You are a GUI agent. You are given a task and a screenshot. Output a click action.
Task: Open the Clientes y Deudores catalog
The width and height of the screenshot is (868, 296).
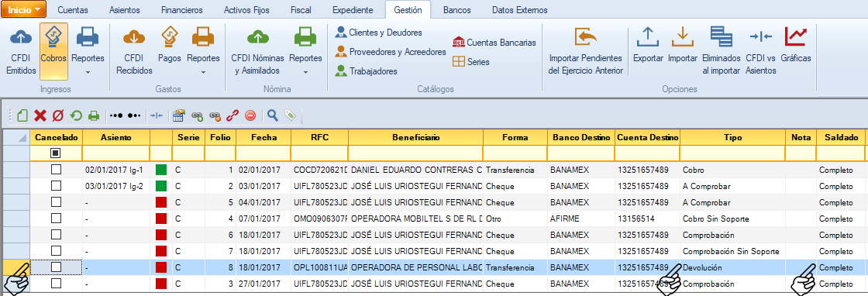coord(379,33)
